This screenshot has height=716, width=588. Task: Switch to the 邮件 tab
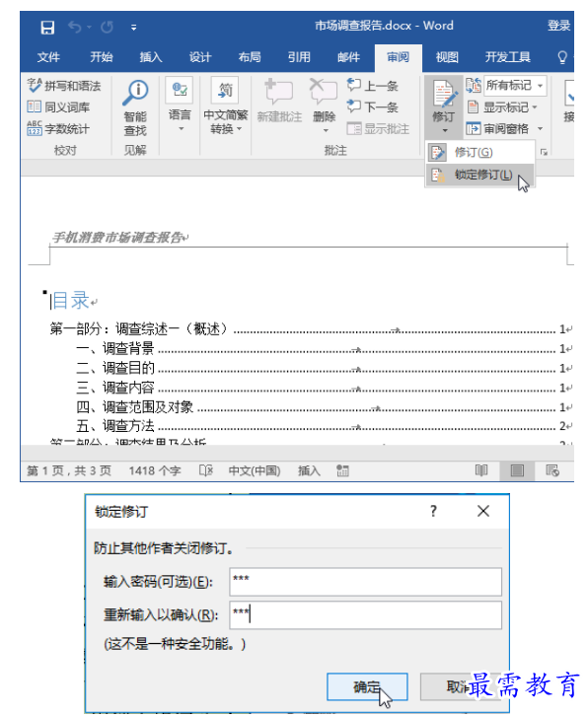click(348, 57)
